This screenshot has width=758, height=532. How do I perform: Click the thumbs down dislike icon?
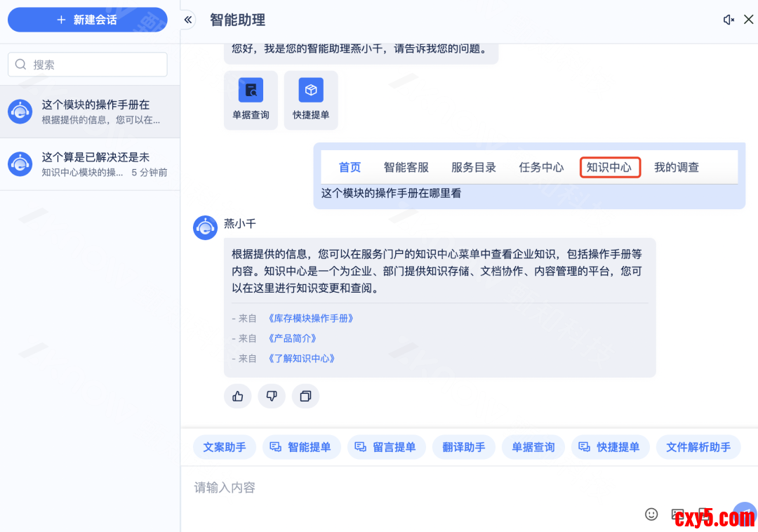272,397
